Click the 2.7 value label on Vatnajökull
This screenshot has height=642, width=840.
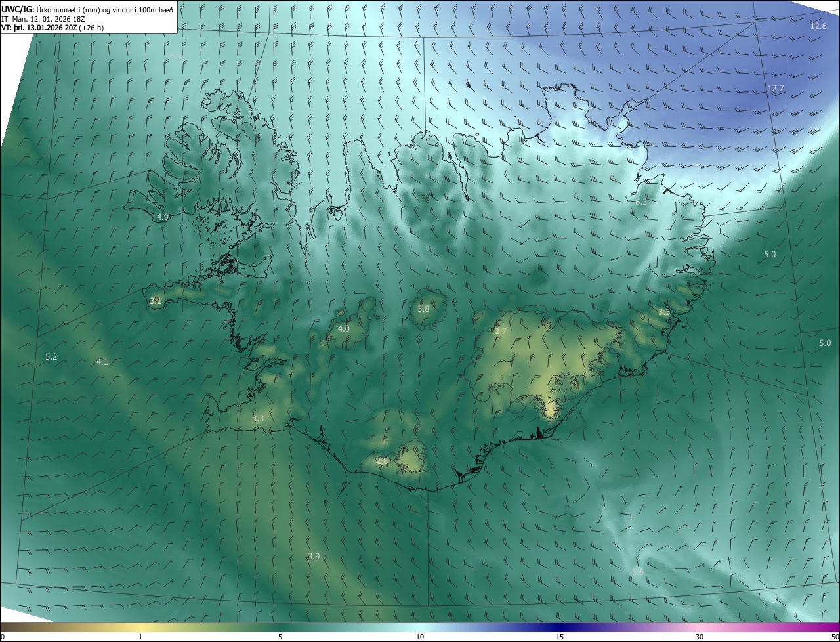coord(500,331)
